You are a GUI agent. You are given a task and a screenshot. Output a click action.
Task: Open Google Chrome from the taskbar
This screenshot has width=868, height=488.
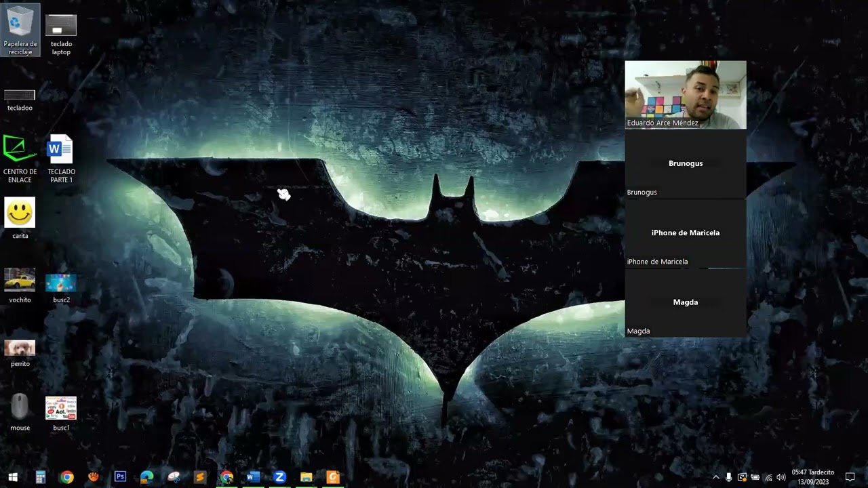click(66, 477)
